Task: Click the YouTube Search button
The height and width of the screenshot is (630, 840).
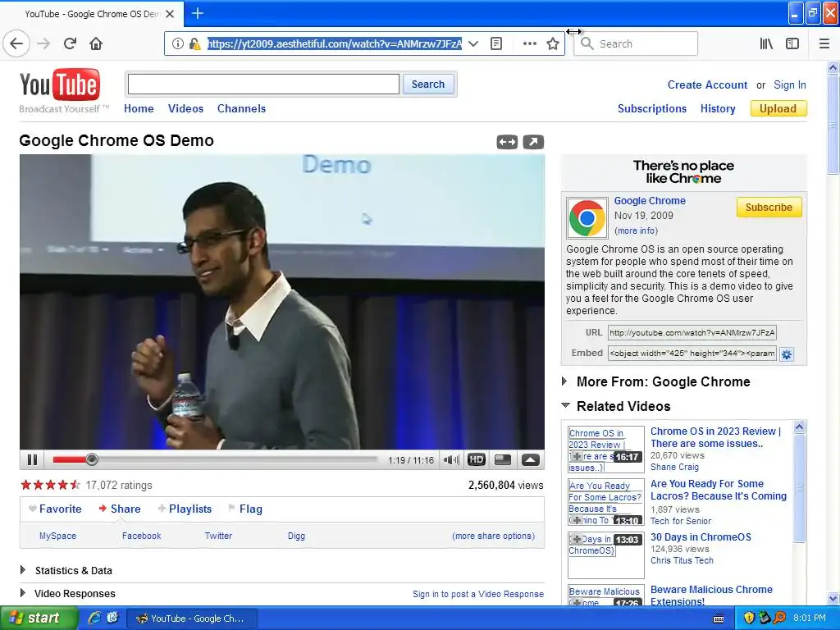Action: (428, 84)
